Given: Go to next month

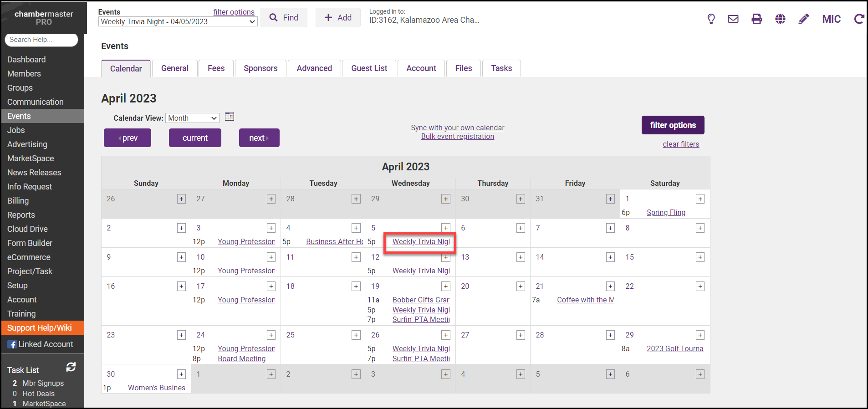Looking at the screenshot, I should [259, 138].
